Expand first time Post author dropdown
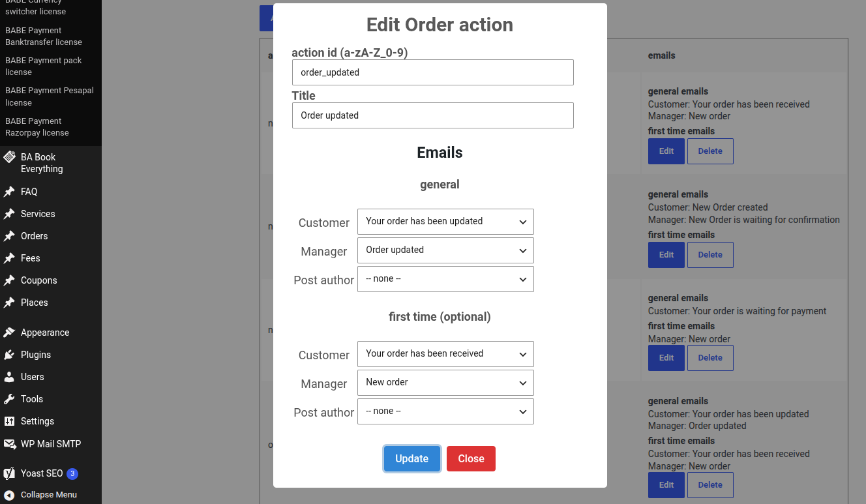866x504 pixels. (445, 411)
